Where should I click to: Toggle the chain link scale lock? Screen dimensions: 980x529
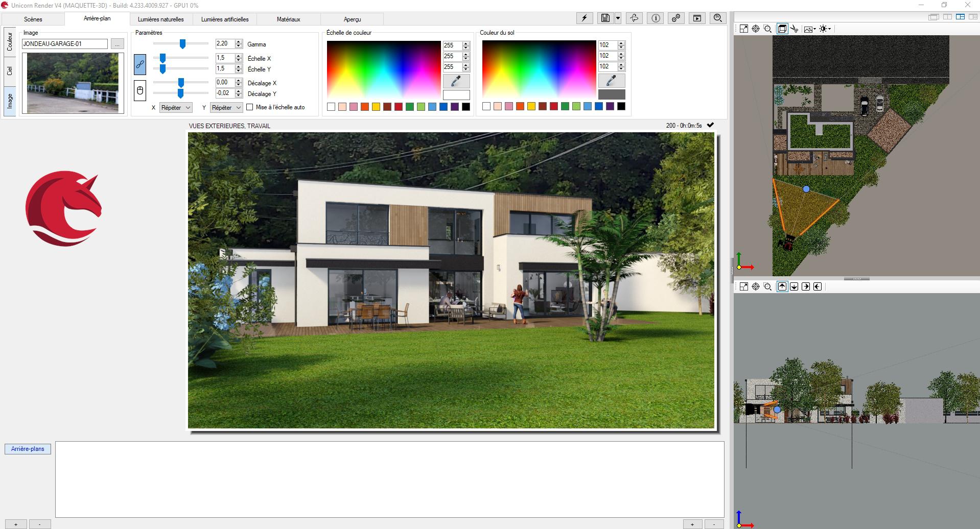coord(140,64)
